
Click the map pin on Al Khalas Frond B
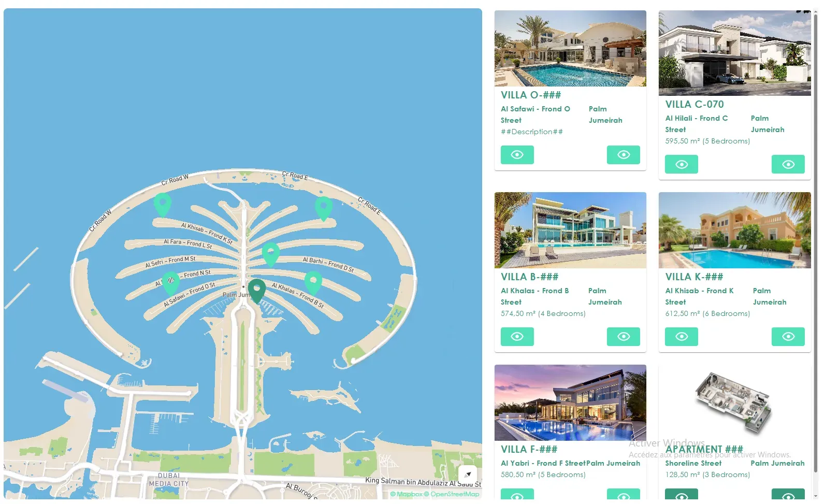313,283
